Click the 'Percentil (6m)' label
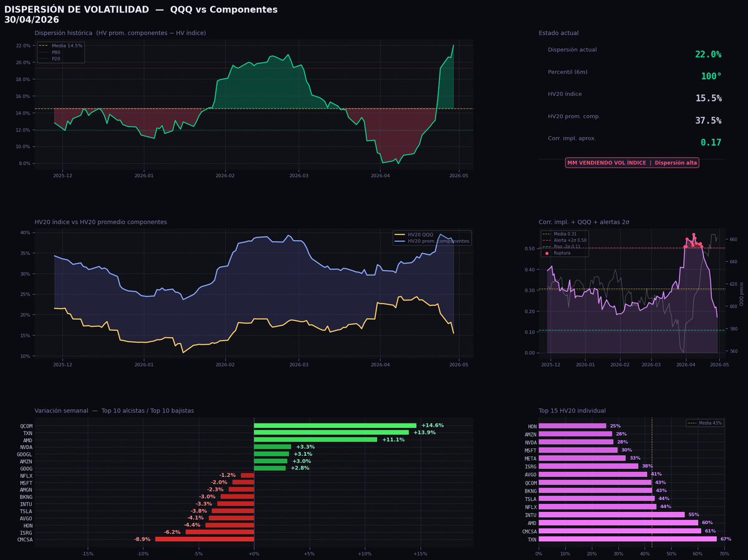This screenshot has height=560, width=748. click(567, 72)
